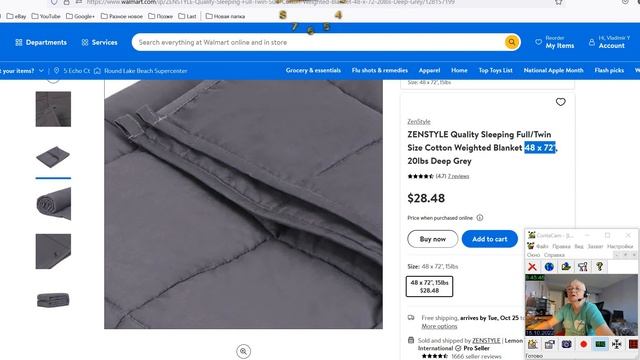Open the Правка menu in CamtaCam

[561, 246]
